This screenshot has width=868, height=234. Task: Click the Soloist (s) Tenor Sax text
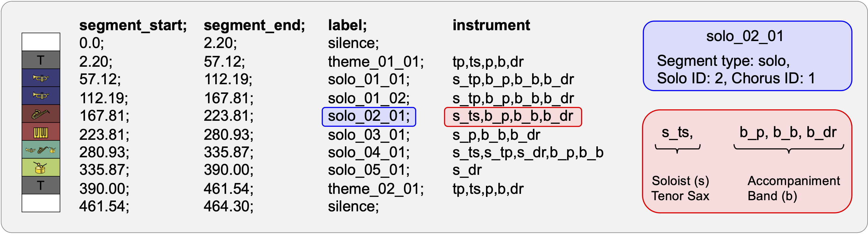[x=680, y=188]
